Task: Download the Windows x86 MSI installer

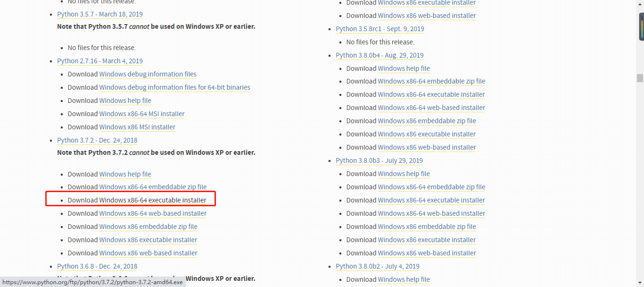Action: (x=137, y=127)
